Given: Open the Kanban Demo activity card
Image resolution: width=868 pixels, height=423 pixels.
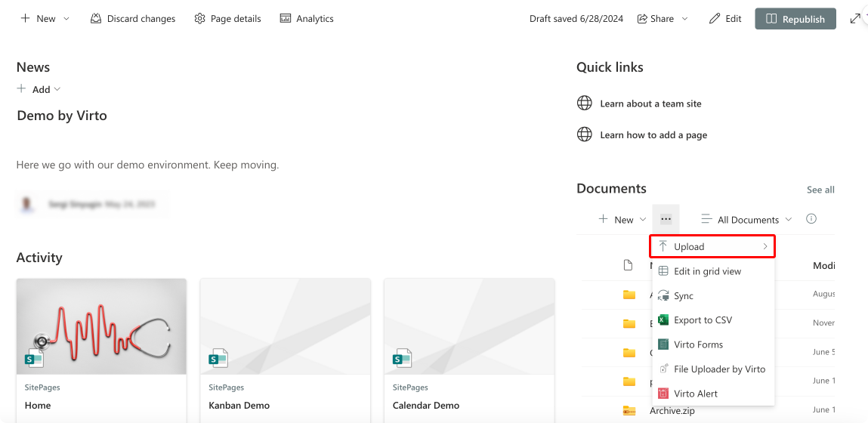Looking at the screenshot, I should click(x=285, y=350).
